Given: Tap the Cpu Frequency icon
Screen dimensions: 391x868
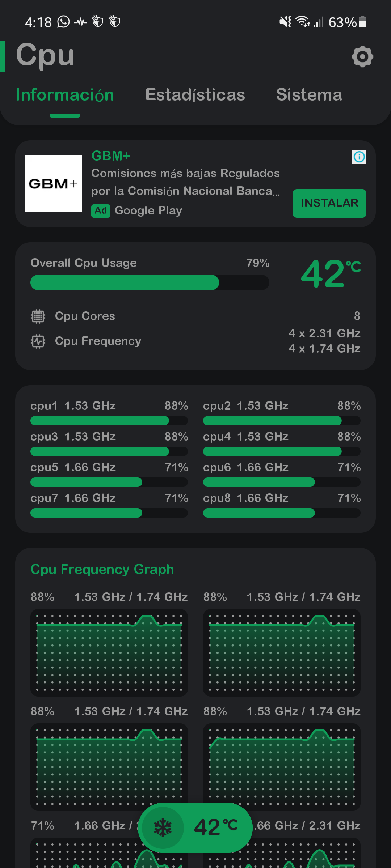Looking at the screenshot, I should [x=38, y=341].
